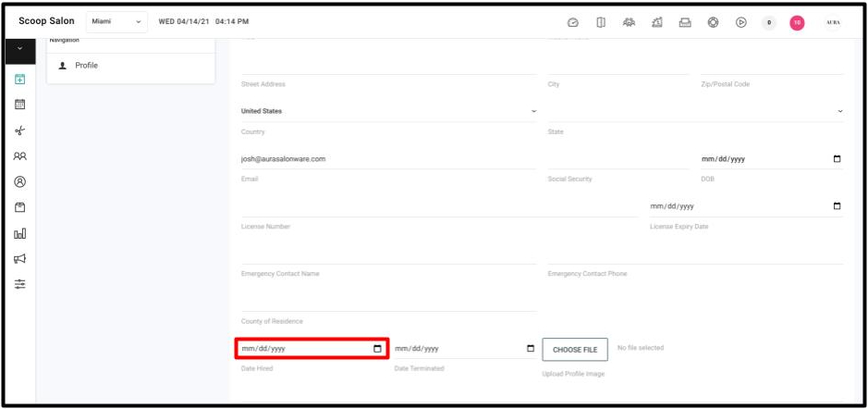Open the notification counter badge showing 0
The width and height of the screenshot is (868, 409).
coord(769,22)
